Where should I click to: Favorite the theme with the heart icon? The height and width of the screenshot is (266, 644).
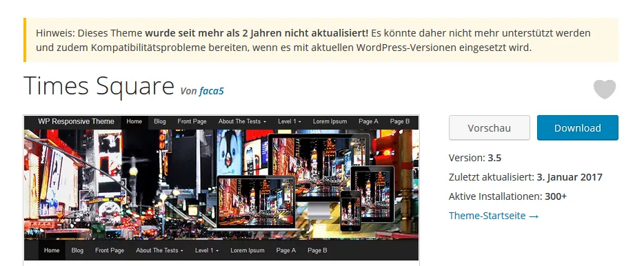(x=605, y=89)
